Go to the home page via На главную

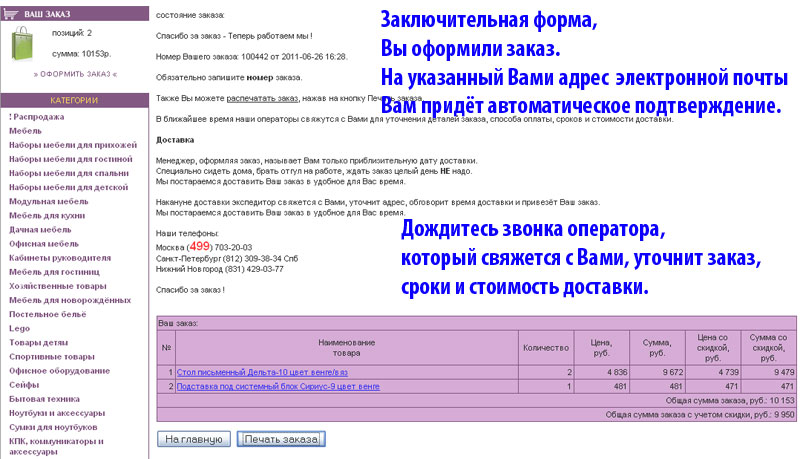point(194,439)
